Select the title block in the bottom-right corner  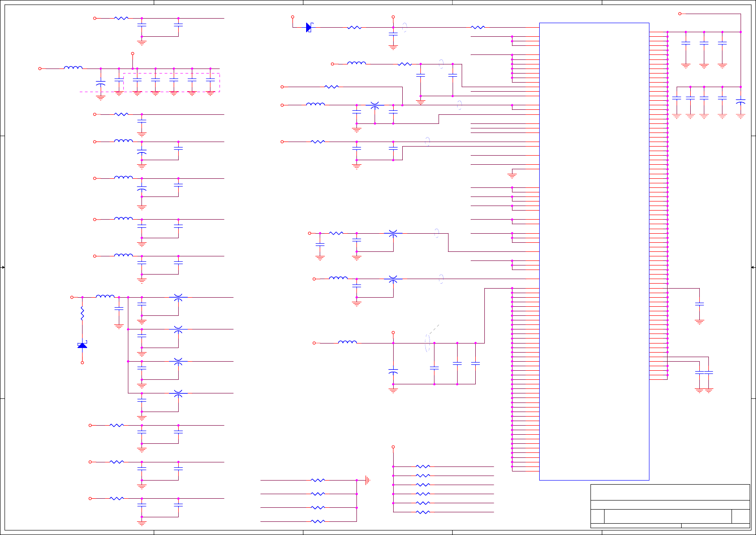670,506
